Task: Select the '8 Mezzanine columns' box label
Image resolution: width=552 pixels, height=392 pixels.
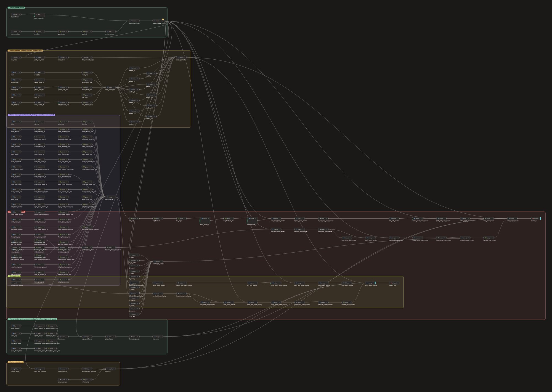Action: [15, 362]
